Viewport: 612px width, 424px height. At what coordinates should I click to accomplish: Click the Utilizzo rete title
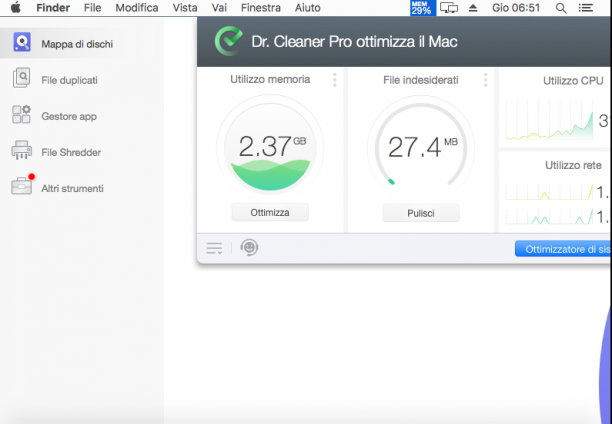(573, 165)
